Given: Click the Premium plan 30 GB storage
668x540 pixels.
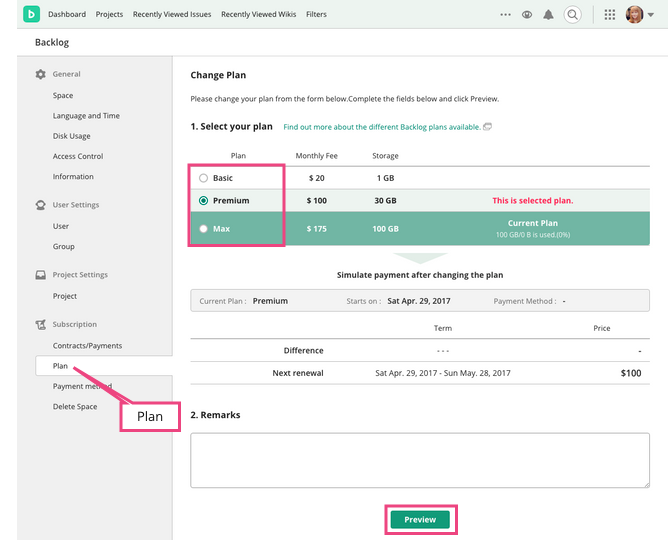Looking at the screenshot, I should [385, 201].
